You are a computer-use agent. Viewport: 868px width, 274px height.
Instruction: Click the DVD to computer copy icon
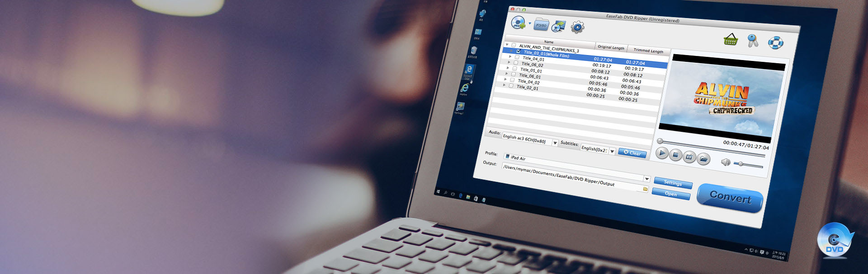559,27
